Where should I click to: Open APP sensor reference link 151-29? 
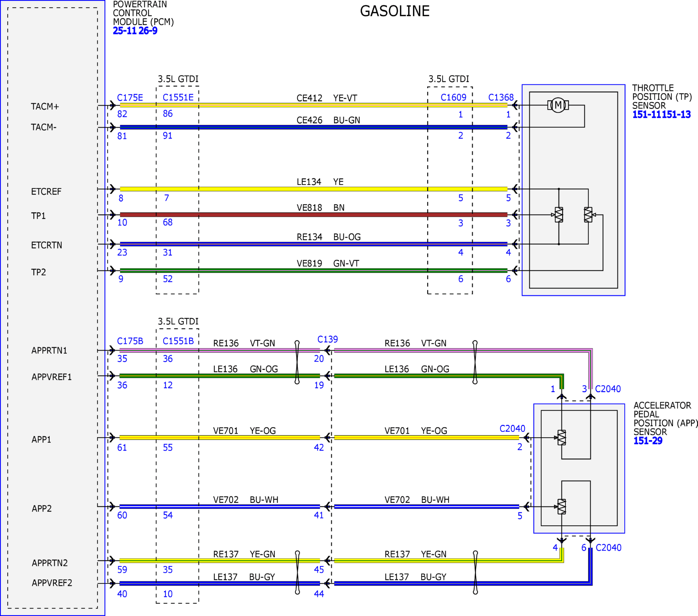pyautogui.click(x=648, y=440)
